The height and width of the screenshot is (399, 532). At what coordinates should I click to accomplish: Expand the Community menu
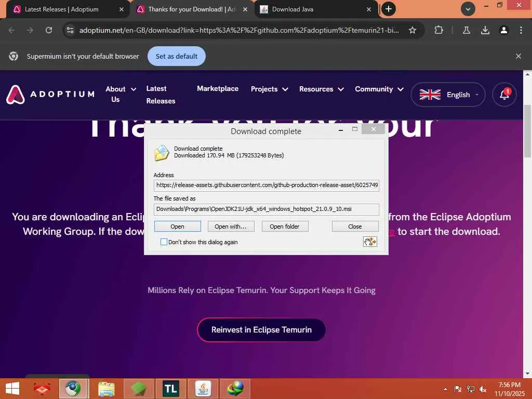click(x=379, y=89)
